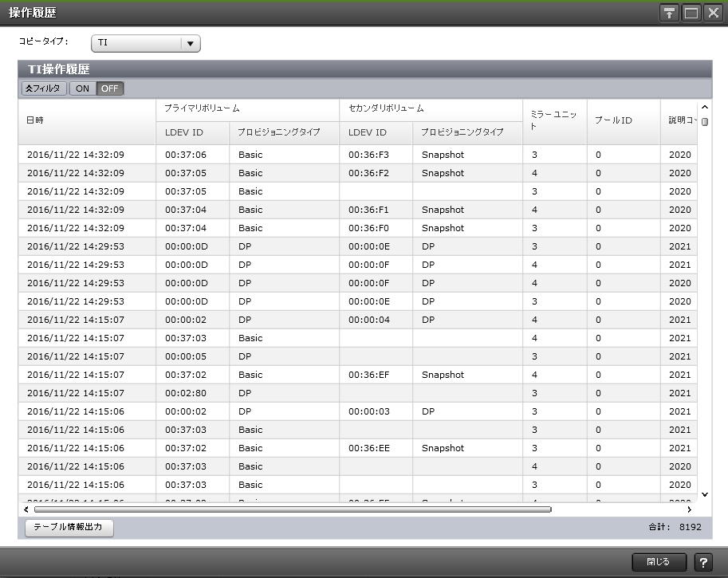Click the プールID column header
The height and width of the screenshot is (578, 728).
[x=623, y=120]
